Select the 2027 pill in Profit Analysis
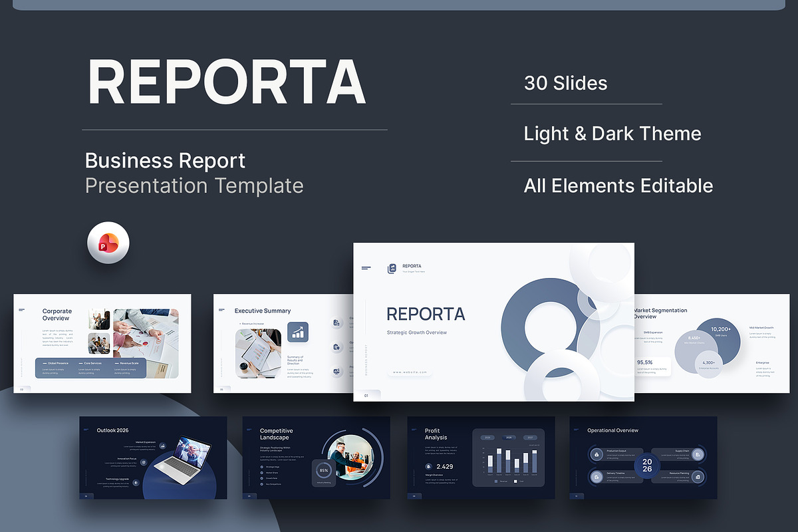798x532 pixels. [x=530, y=438]
